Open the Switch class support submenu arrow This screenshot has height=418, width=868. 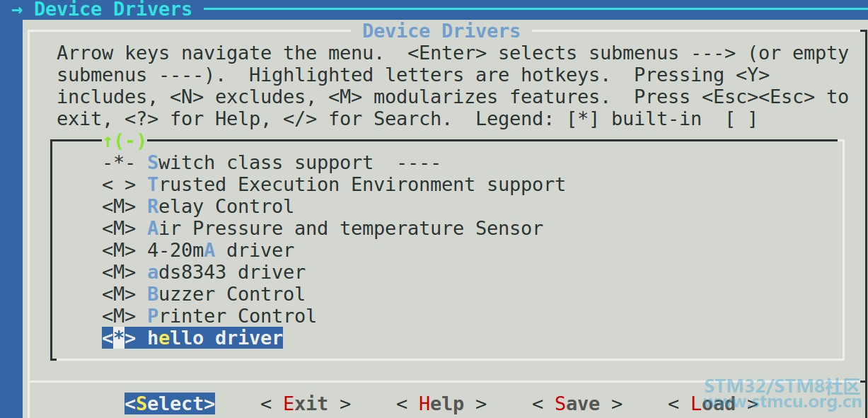pos(419,163)
